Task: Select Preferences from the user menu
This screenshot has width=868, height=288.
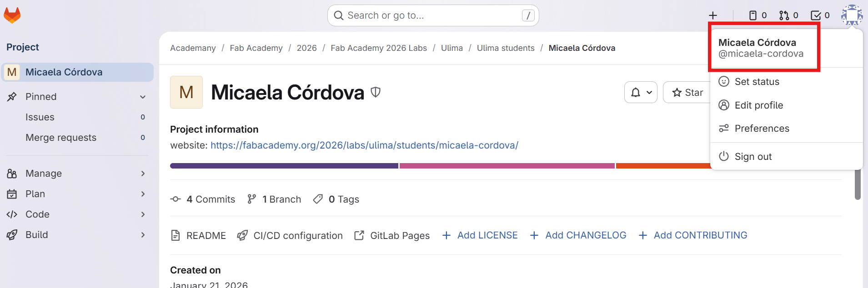Action: pos(762,128)
